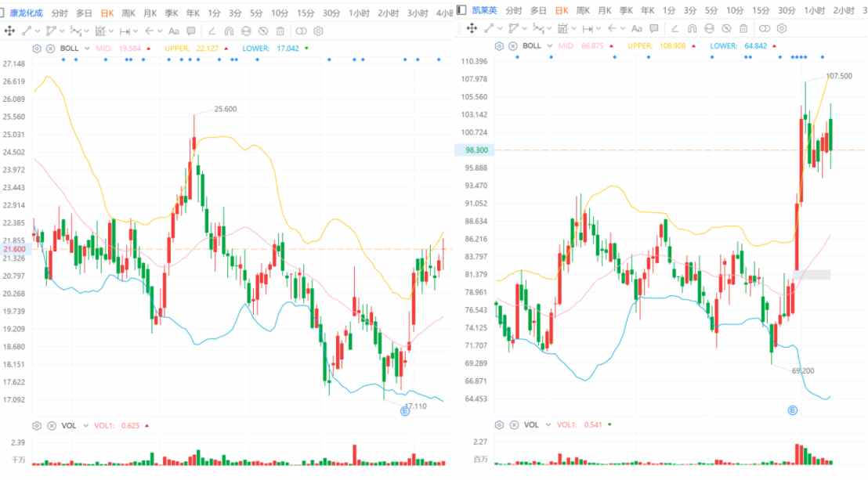
Task: Select eraser tool in 凯莱英 toolbar
Action: pos(675,28)
